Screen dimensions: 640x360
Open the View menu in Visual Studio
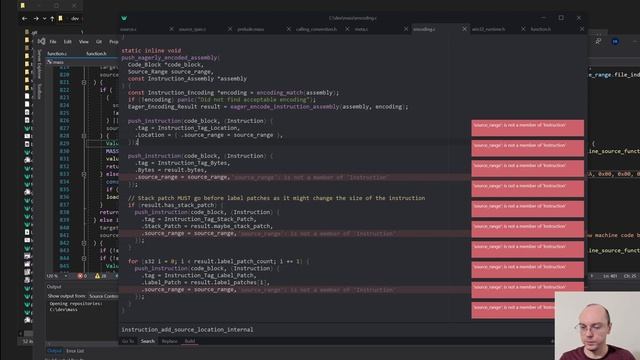click(84, 42)
